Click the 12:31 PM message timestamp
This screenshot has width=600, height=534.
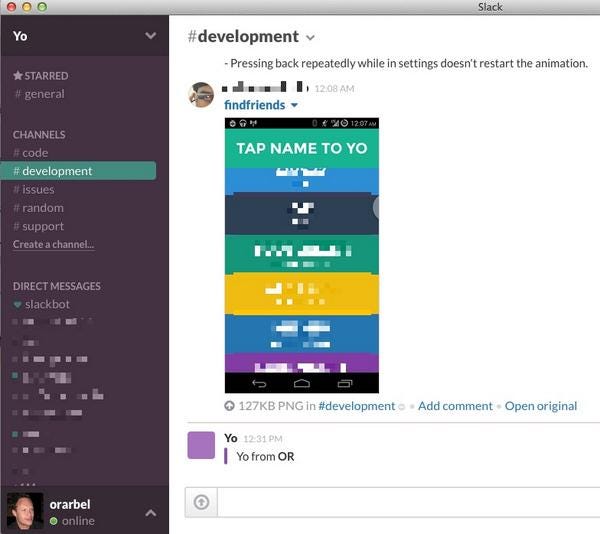point(263,439)
